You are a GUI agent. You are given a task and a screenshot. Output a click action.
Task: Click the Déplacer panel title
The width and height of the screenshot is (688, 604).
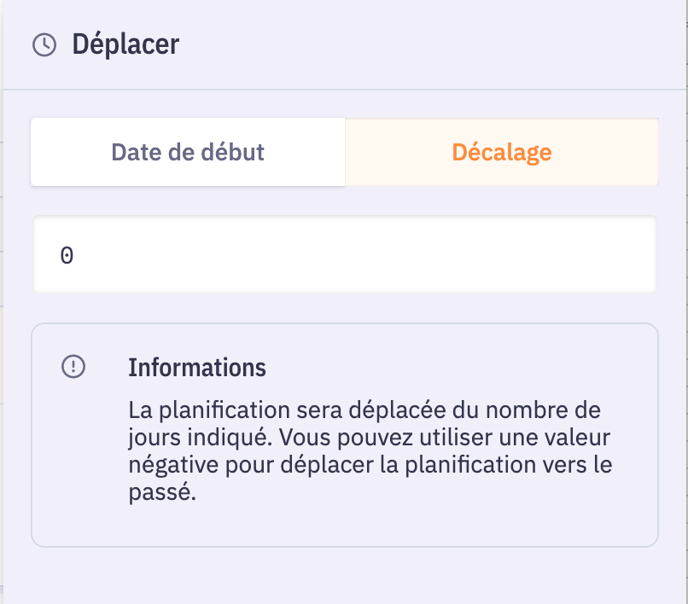[x=125, y=45]
